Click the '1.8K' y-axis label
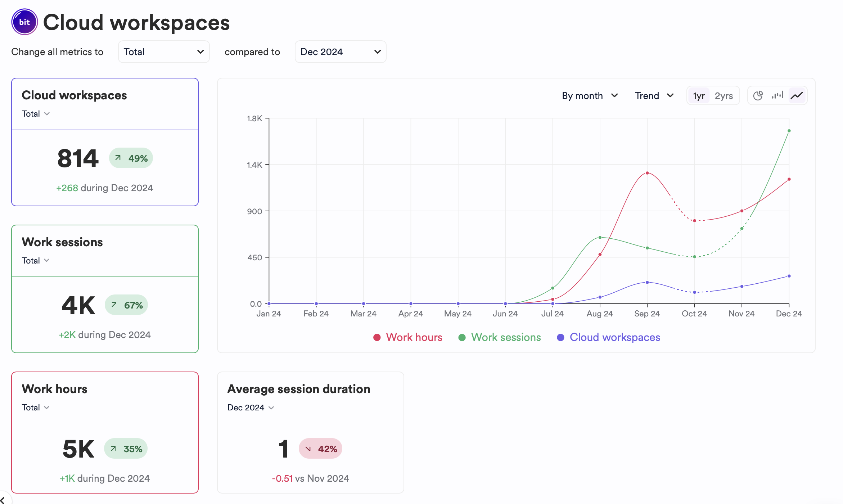 (x=254, y=118)
